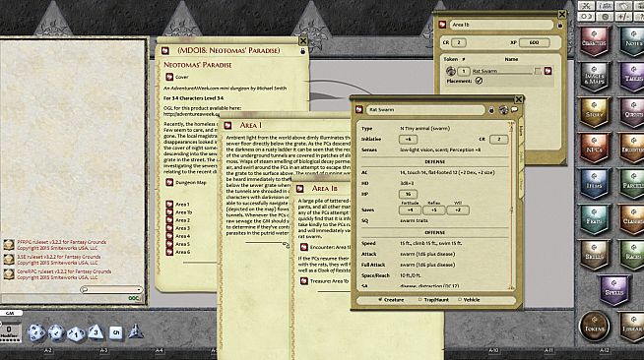Image resolution: width=644 pixels, height=360 pixels.
Task: Click the chat input field
Action: (111, 289)
